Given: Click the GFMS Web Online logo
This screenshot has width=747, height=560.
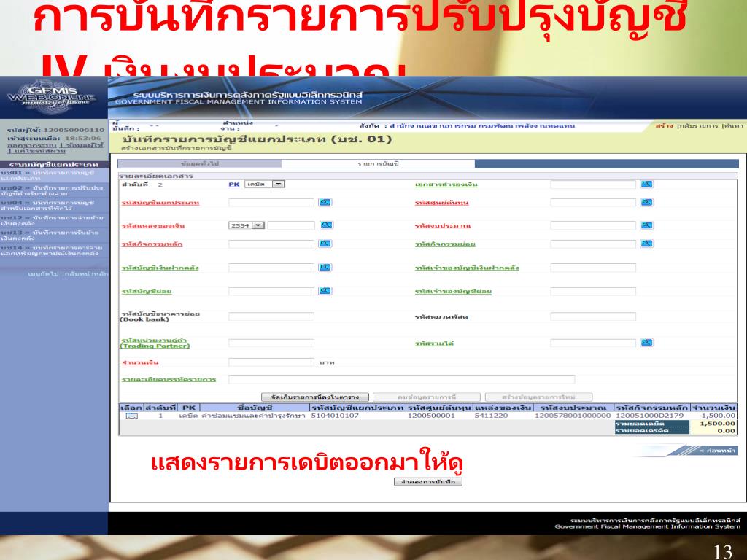Looking at the screenshot, I should click(52, 97).
